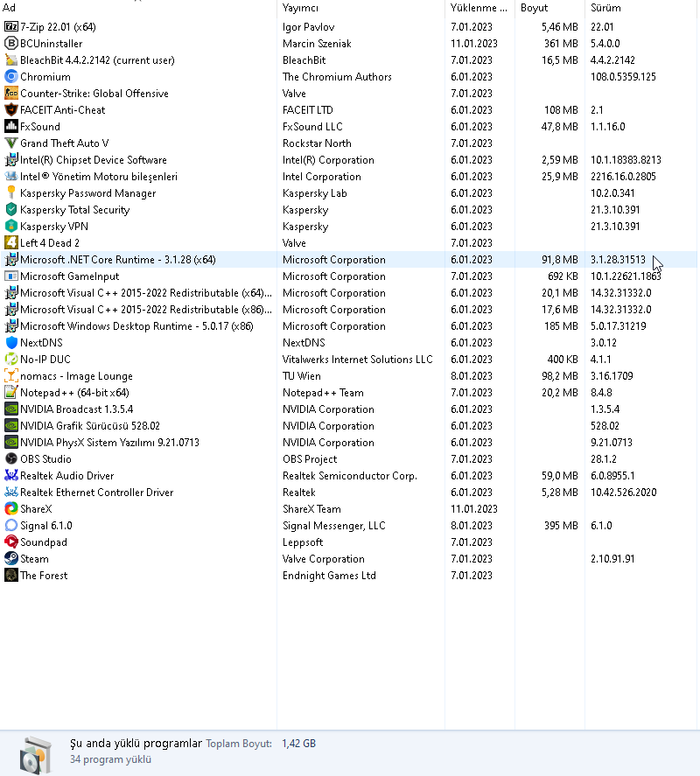This screenshot has width=700, height=776.
Task: Select the Left 4 Dead 2 icon
Action: tap(10, 242)
